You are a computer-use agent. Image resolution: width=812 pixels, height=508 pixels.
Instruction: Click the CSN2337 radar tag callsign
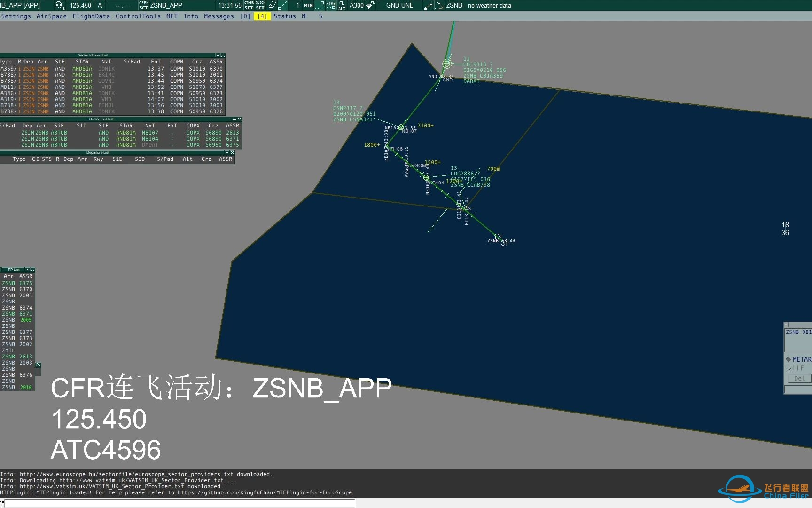(344, 108)
